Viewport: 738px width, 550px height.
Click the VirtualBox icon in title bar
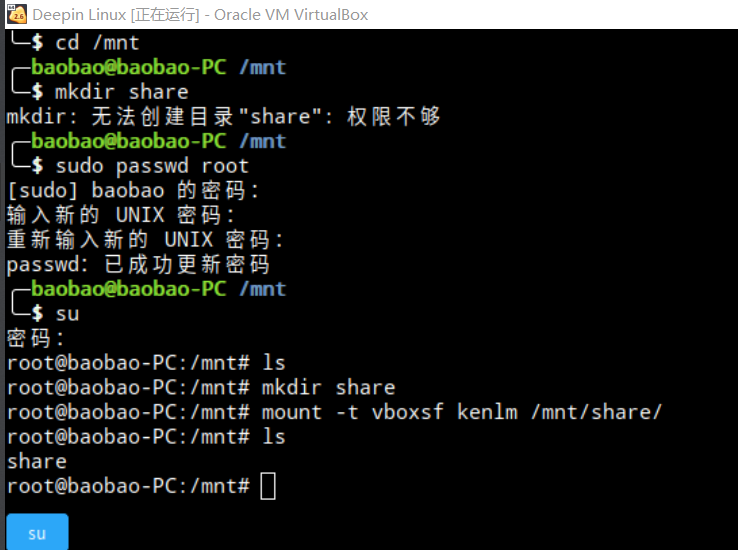(x=17, y=14)
